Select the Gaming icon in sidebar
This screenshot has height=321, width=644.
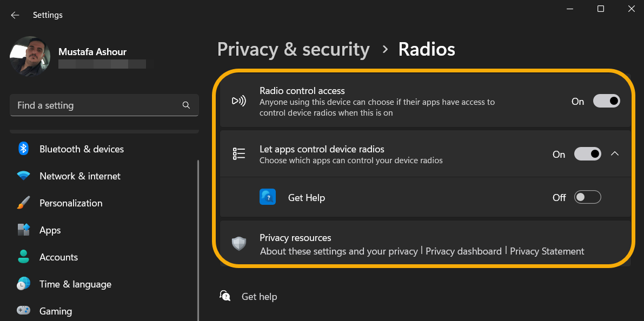[23, 311]
